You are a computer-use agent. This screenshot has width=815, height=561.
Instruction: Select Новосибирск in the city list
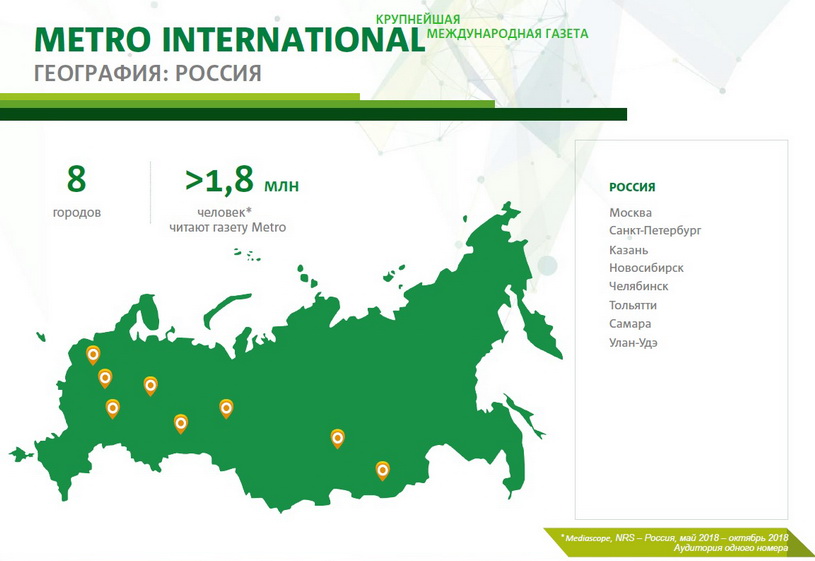(646, 268)
